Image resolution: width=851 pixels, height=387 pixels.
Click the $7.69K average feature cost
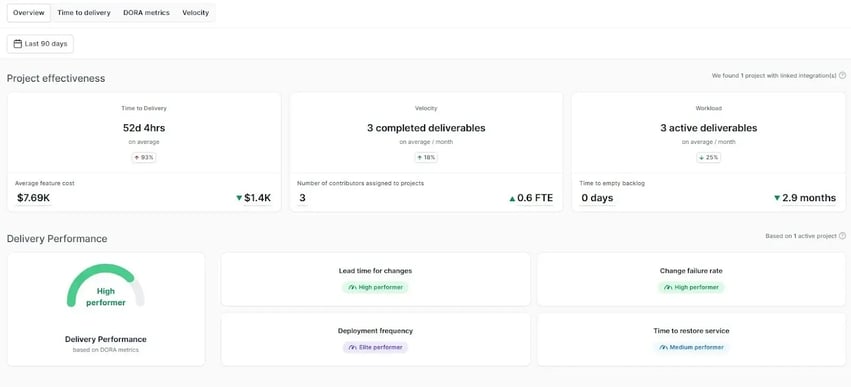pos(33,198)
